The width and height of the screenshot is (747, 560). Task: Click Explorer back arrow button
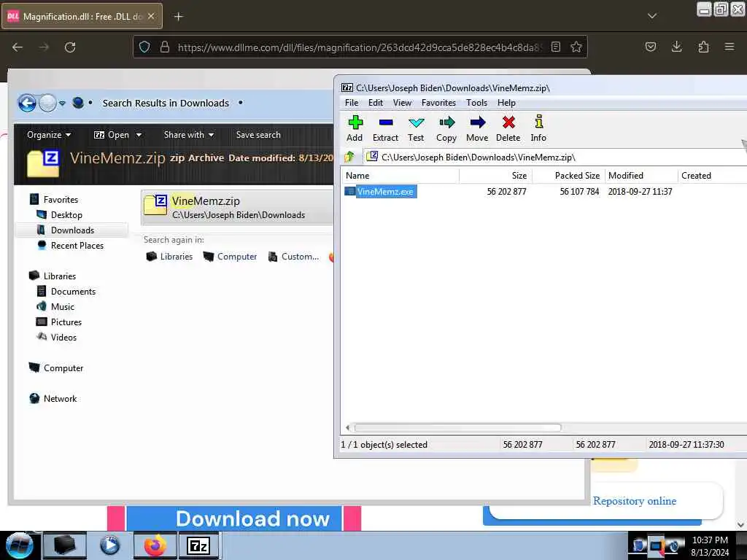(x=27, y=103)
